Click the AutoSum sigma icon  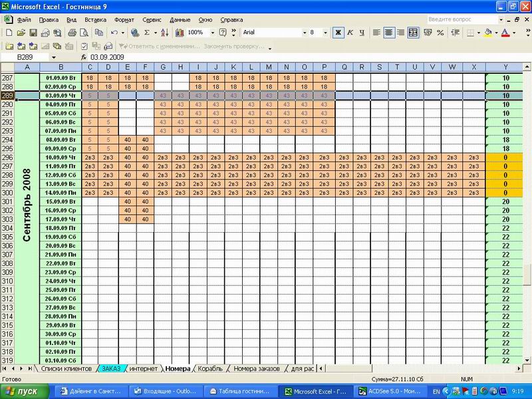[x=147, y=32]
